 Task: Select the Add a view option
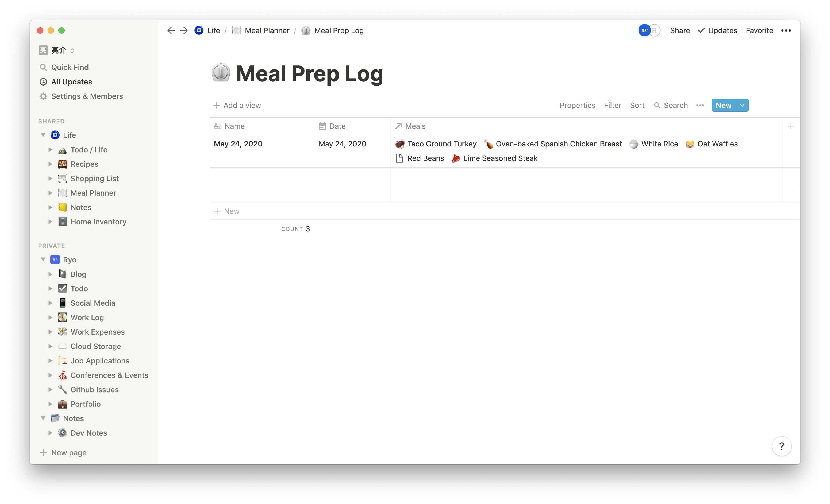(237, 105)
